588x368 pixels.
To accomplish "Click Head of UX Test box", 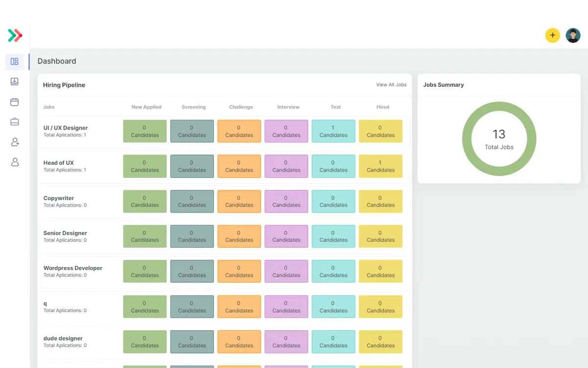I will click(333, 166).
